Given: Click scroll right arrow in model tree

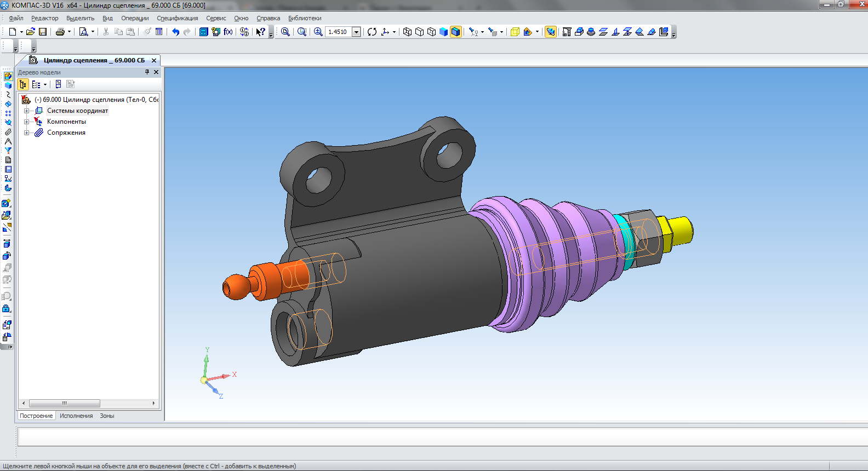Looking at the screenshot, I should 153,403.
